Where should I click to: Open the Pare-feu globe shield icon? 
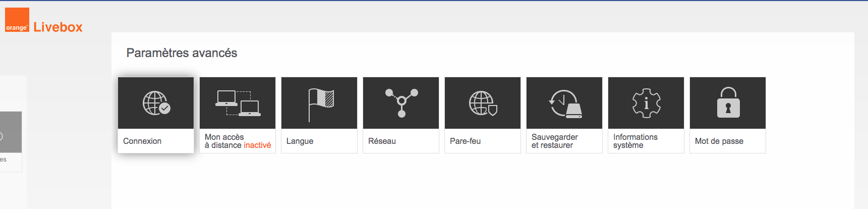pos(483,103)
